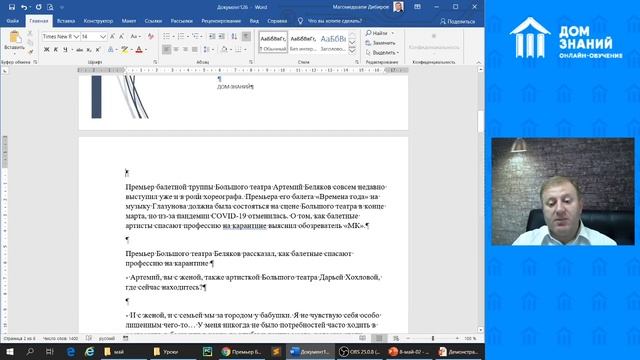Click the word count in status bar
Viewport: 640px width, 360px height.
[60, 338]
